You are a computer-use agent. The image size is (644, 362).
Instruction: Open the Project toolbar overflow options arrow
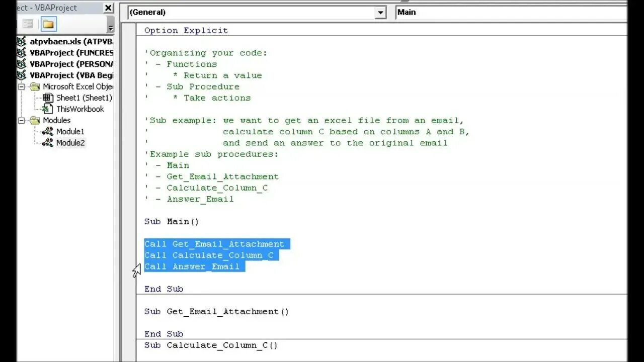point(110,25)
